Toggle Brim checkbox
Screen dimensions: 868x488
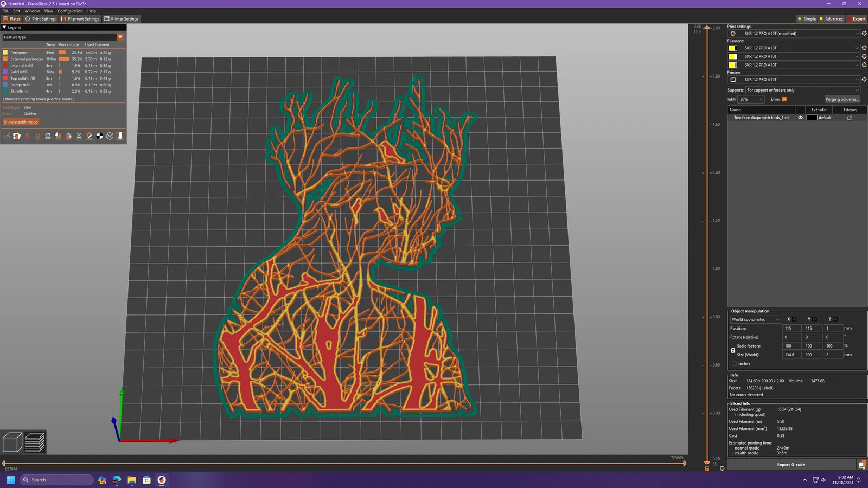point(784,99)
